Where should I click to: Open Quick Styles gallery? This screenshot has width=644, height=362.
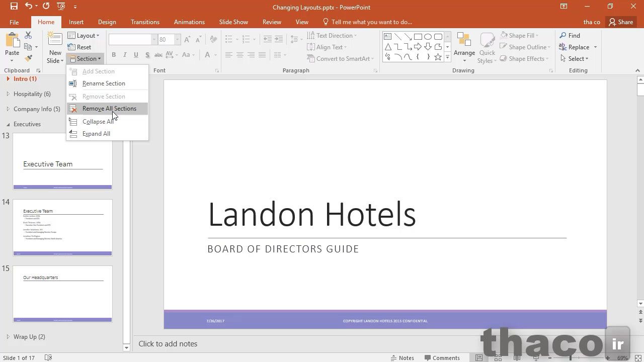point(487,48)
